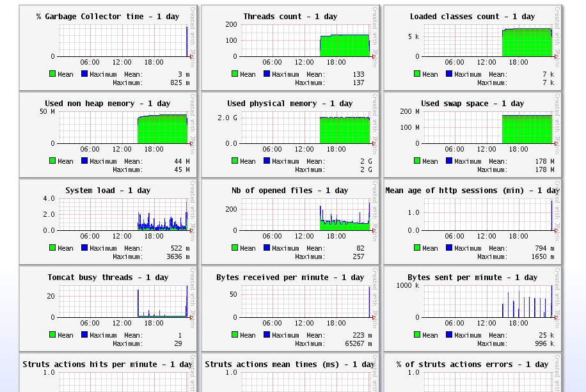The width and height of the screenshot is (586, 392).
Task: Open the Struts actions mean times (ms) graph
Action: coord(290,373)
